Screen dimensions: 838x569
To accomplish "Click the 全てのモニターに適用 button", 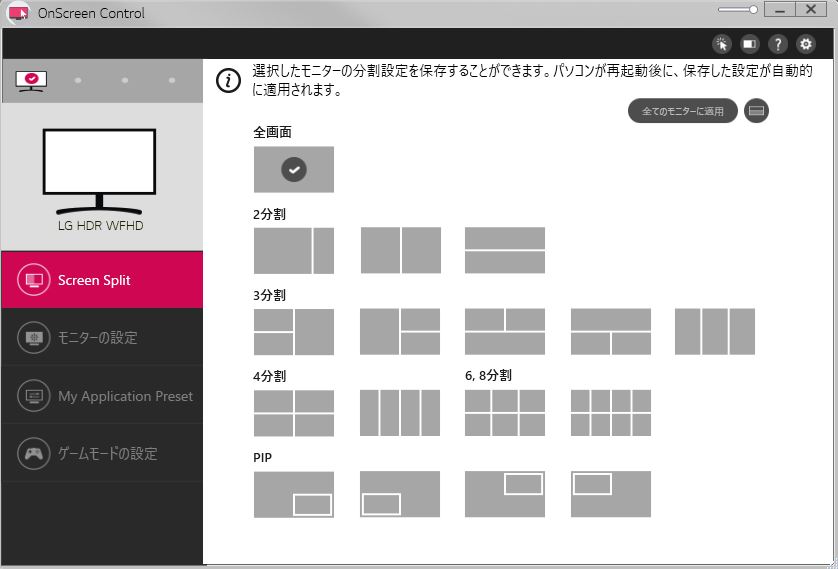I will click(682, 111).
